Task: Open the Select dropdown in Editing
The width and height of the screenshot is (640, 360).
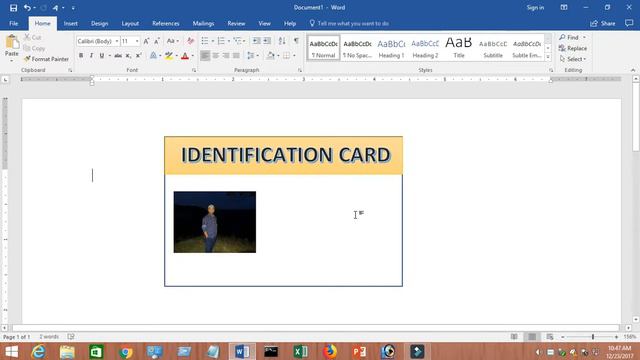Action: 573,59
